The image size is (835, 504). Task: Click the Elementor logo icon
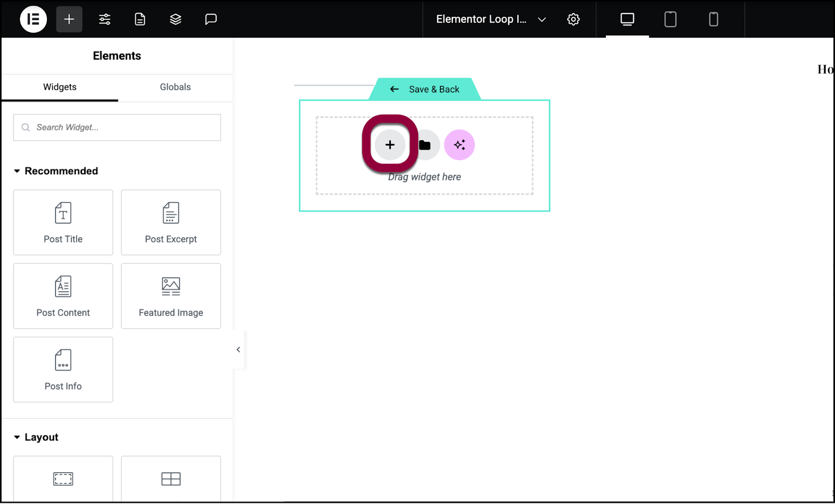pos(33,19)
